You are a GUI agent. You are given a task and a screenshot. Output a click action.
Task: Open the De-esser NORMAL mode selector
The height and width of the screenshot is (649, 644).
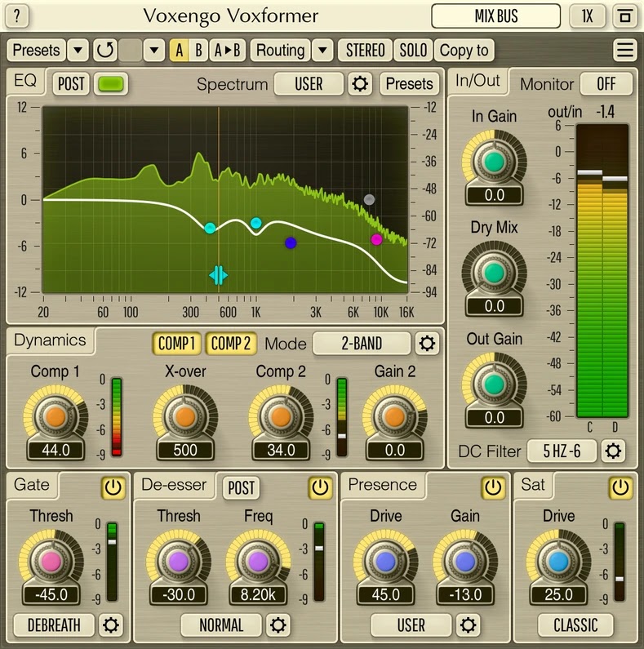[x=221, y=625]
